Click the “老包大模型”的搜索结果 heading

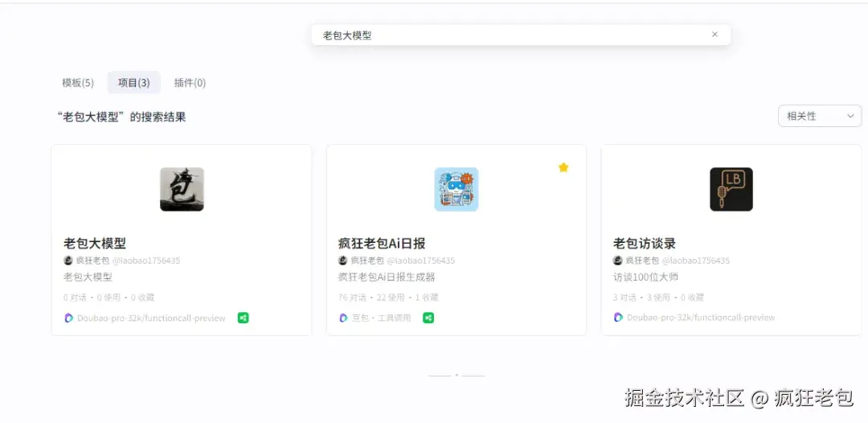121,117
